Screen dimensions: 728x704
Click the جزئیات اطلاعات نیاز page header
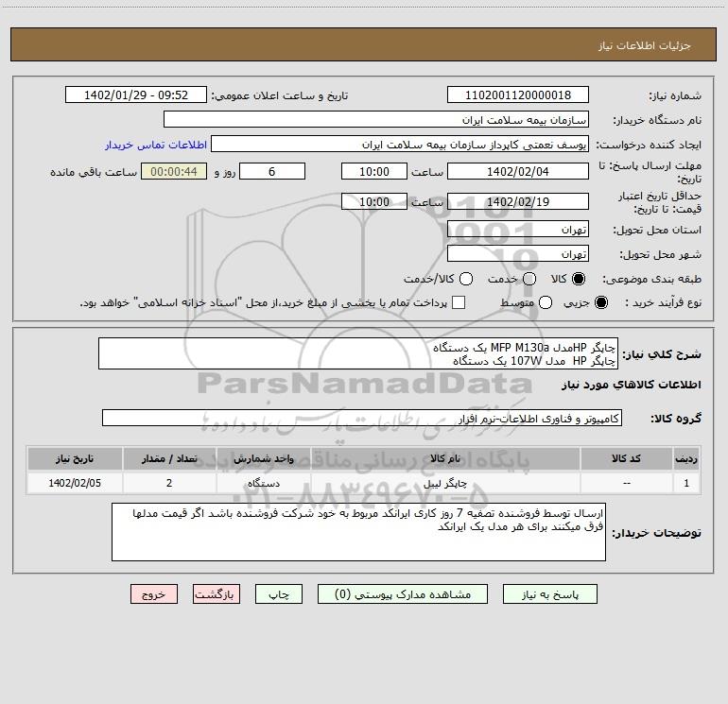pos(645,45)
